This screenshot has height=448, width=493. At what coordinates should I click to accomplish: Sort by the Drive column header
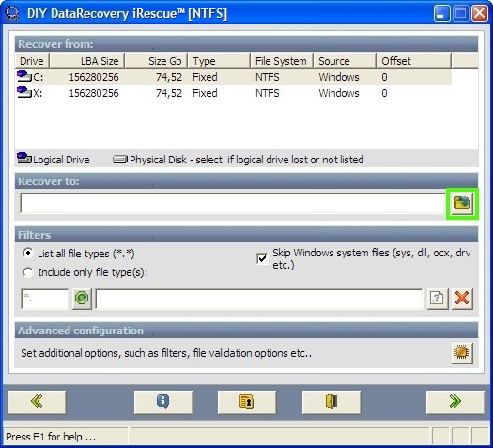tap(32, 61)
